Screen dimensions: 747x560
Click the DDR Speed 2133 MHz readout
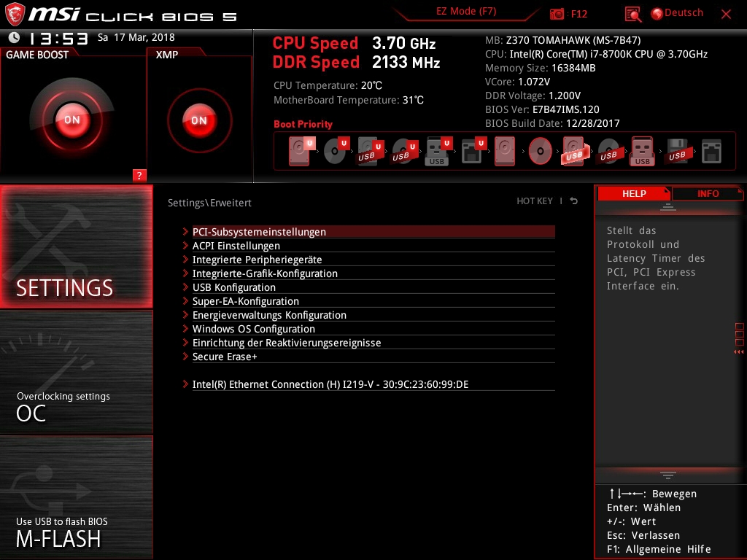click(356, 62)
